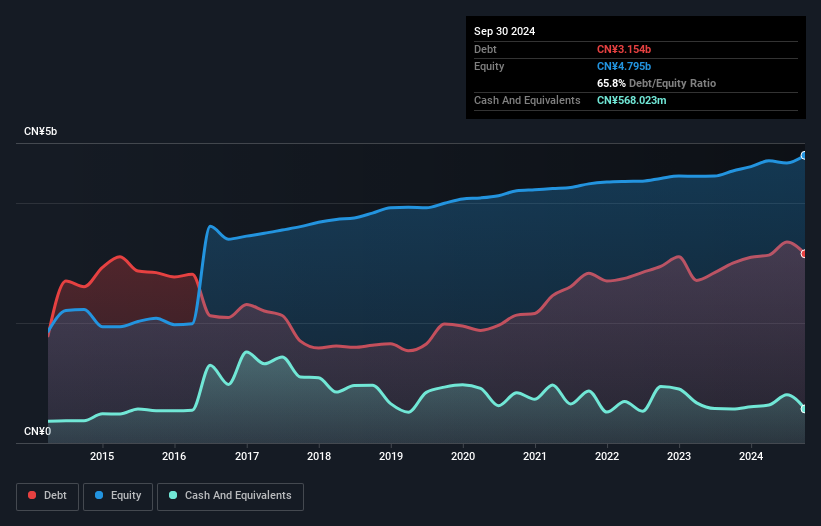Image resolution: width=821 pixels, height=526 pixels.
Task: Click the blue Equity legend dot
Action: 99,495
